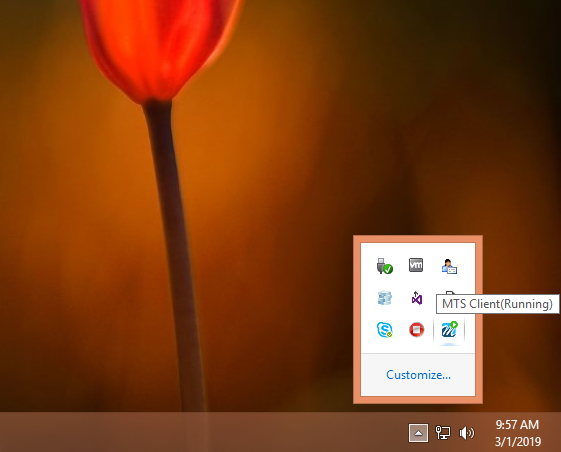Click the MTS Client running icon
The image size is (561, 452).
(449, 329)
